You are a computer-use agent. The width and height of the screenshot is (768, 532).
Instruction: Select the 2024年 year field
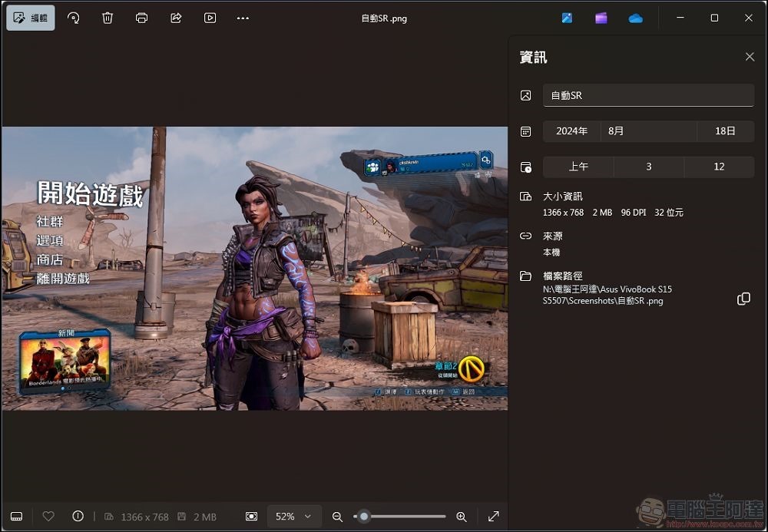(571, 131)
